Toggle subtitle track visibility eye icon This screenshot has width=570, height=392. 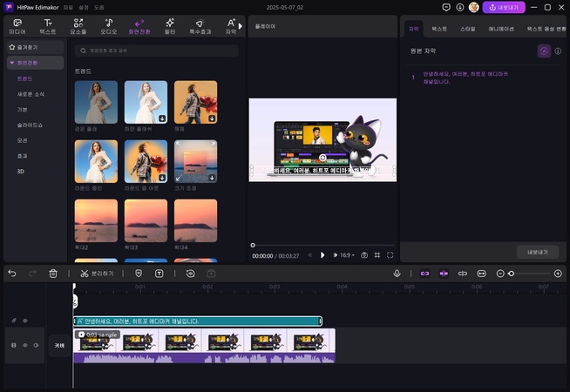[x=24, y=321]
